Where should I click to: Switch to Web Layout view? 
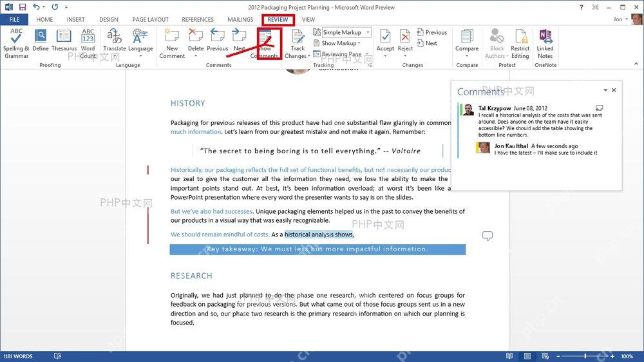pyautogui.click(x=545, y=356)
